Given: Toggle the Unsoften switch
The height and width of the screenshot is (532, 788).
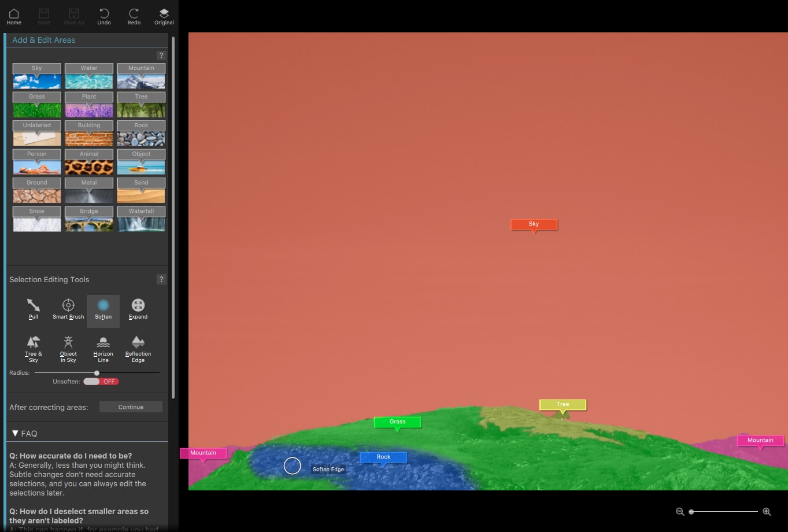Looking at the screenshot, I should pyautogui.click(x=101, y=382).
